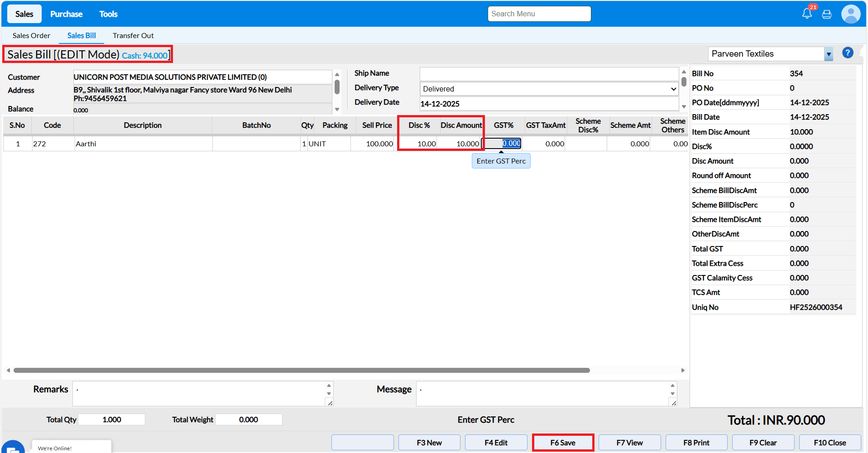Click the Delivery Date input field
Viewport: 868px width, 453px height.
(549, 104)
